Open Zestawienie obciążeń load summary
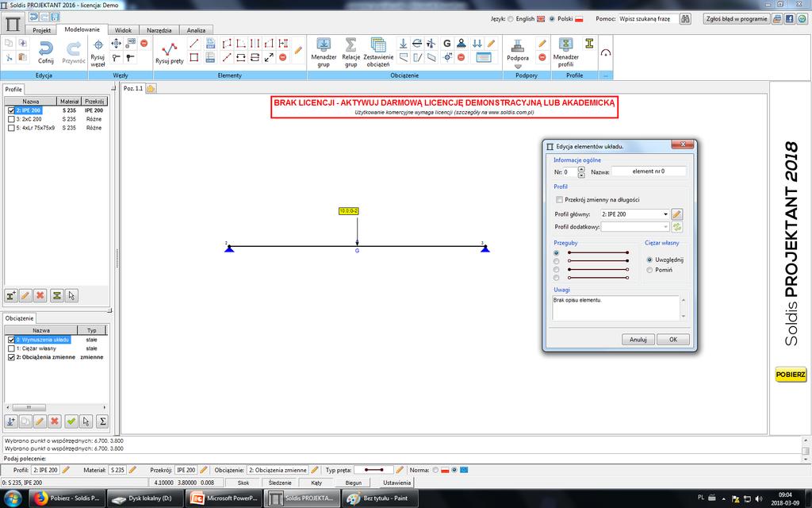The image size is (812, 508). [378, 44]
